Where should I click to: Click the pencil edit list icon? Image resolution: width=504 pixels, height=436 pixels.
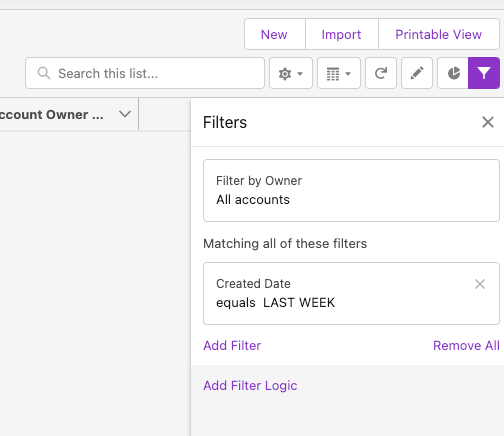(x=417, y=73)
